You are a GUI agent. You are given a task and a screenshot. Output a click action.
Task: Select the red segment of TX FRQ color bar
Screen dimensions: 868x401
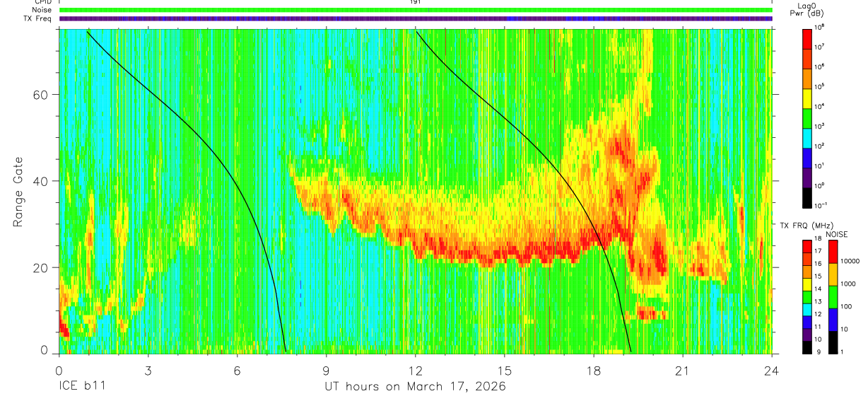click(x=807, y=247)
